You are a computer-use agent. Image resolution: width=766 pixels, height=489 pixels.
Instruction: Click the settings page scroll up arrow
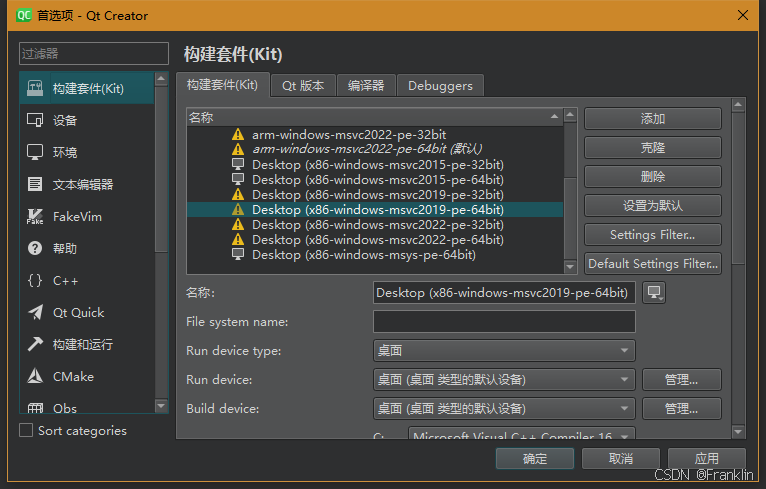pos(738,105)
